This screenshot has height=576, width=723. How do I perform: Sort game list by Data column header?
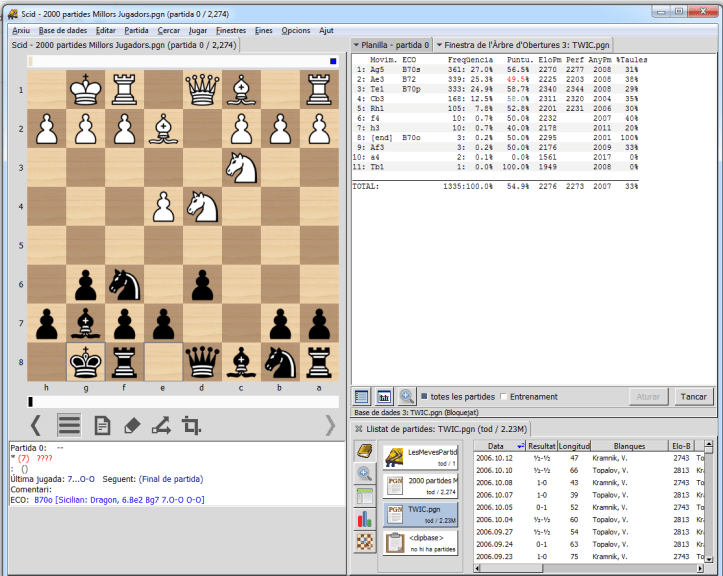[496, 445]
